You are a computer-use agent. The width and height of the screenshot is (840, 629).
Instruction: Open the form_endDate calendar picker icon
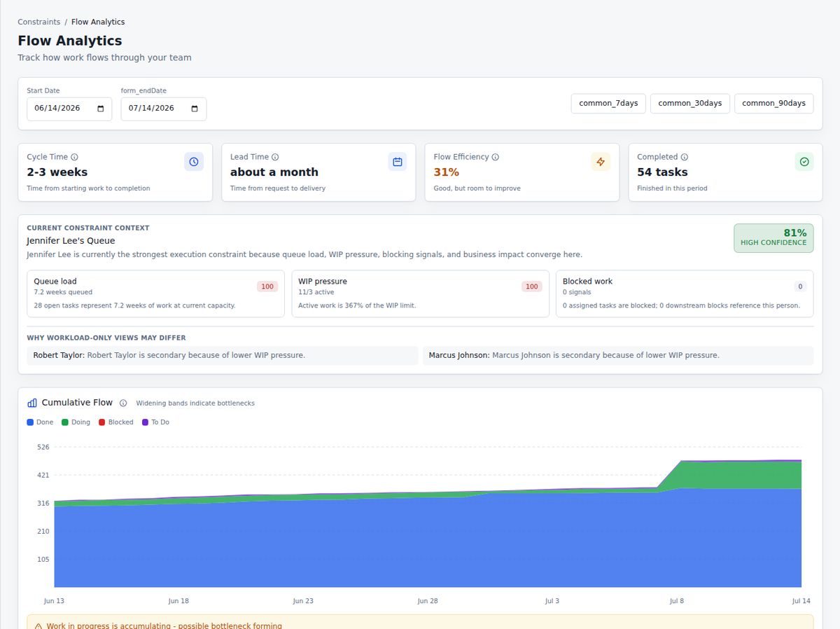(195, 109)
